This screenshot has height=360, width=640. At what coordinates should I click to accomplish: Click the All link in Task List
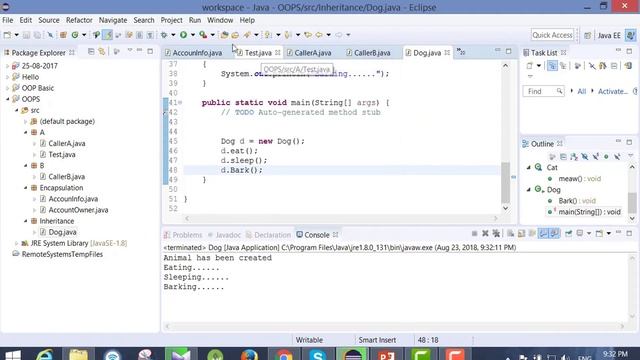point(582,91)
